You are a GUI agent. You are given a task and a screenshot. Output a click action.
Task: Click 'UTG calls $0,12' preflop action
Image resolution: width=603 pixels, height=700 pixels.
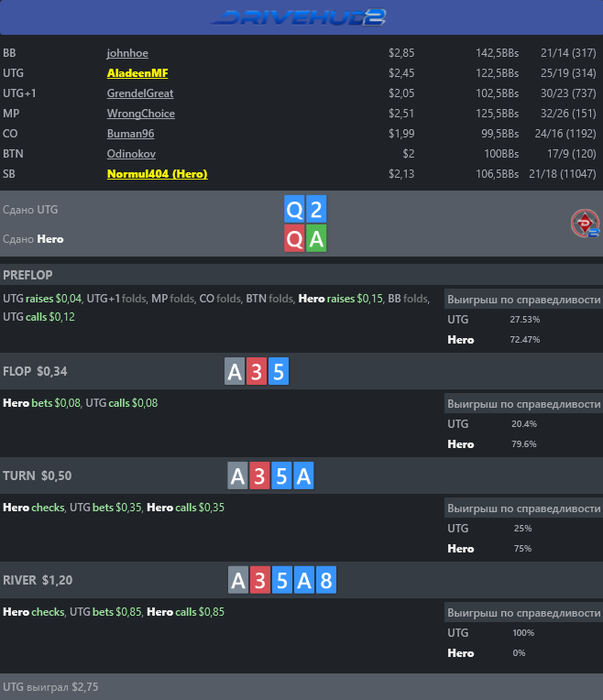click(x=39, y=317)
